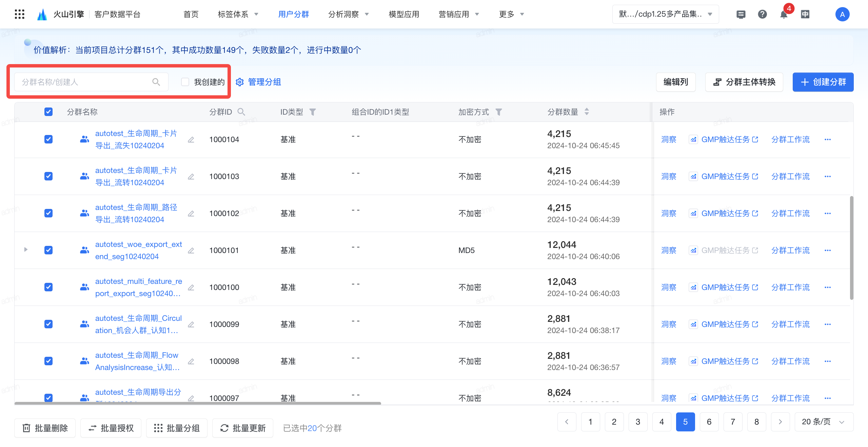Open the 模型应用 nav item
The width and height of the screenshot is (868, 447).
click(x=404, y=14)
